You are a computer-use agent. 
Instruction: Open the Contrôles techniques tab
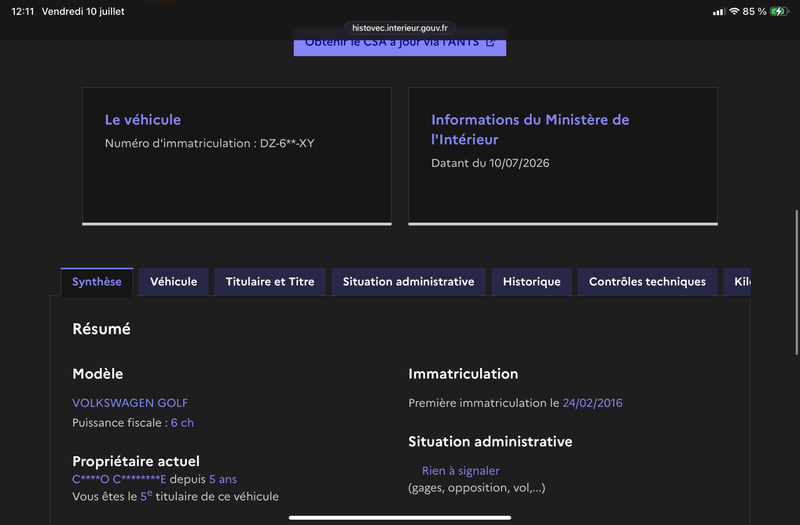point(647,282)
